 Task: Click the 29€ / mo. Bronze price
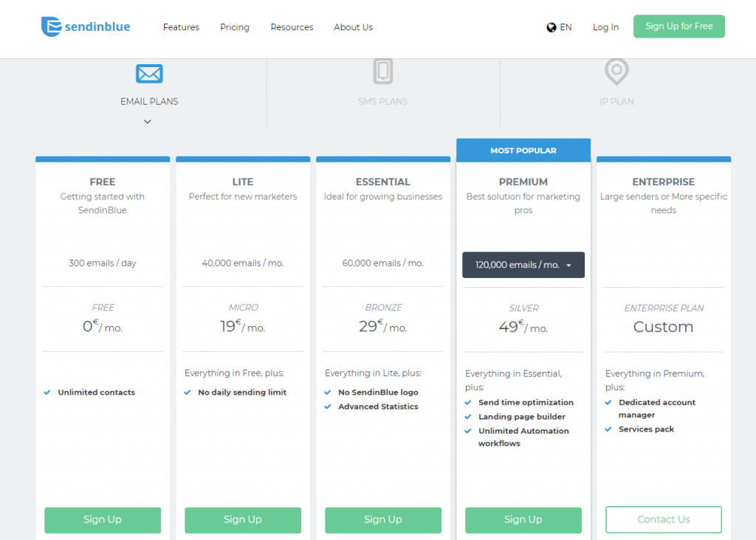click(383, 326)
